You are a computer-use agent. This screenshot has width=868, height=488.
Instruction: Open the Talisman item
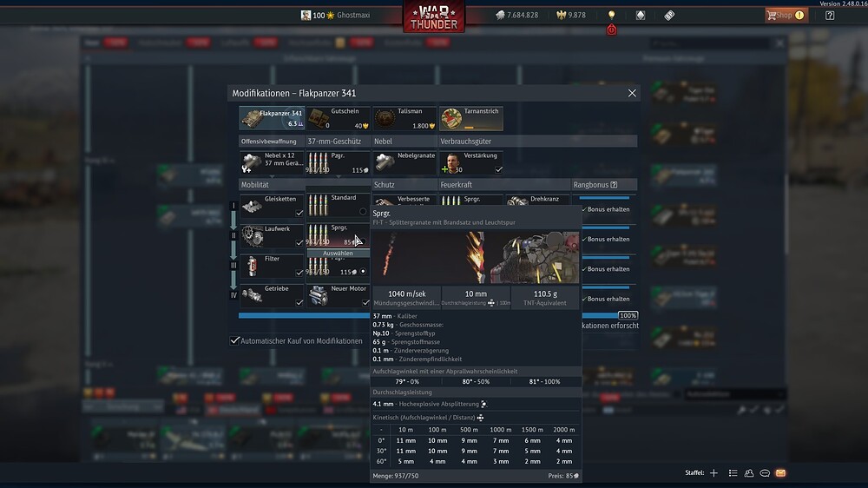tap(404, 118)
